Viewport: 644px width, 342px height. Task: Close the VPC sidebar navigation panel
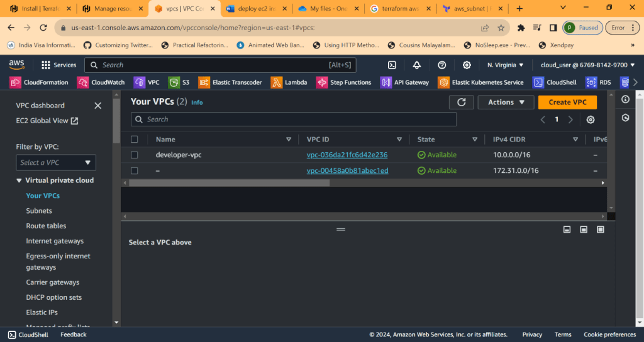click(x=97, y=106)
